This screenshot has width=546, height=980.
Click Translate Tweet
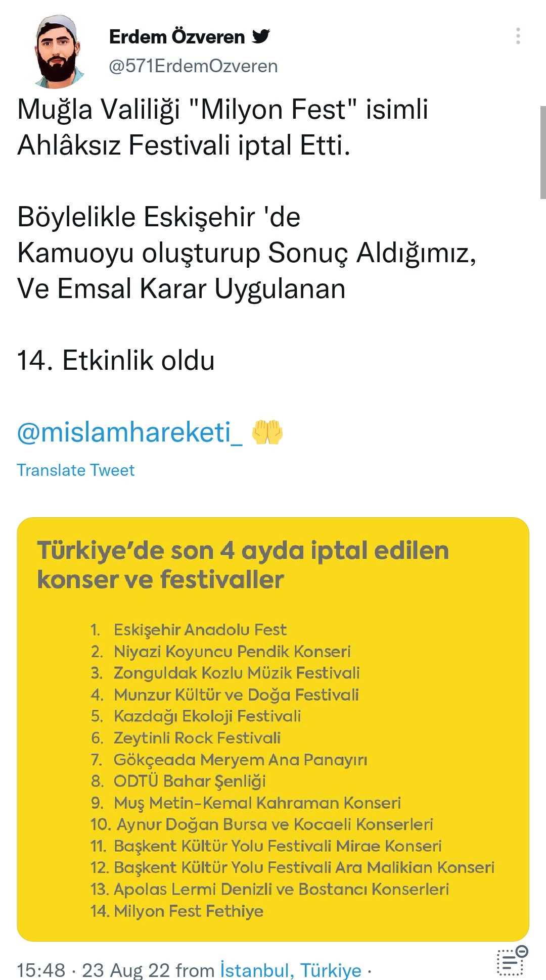click(x=76, y=470)
